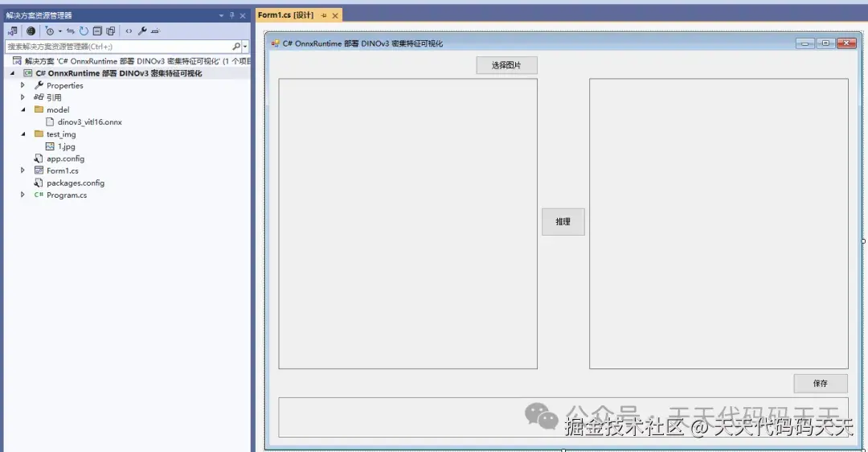Click the Collapse All icon

pos(97,31)
